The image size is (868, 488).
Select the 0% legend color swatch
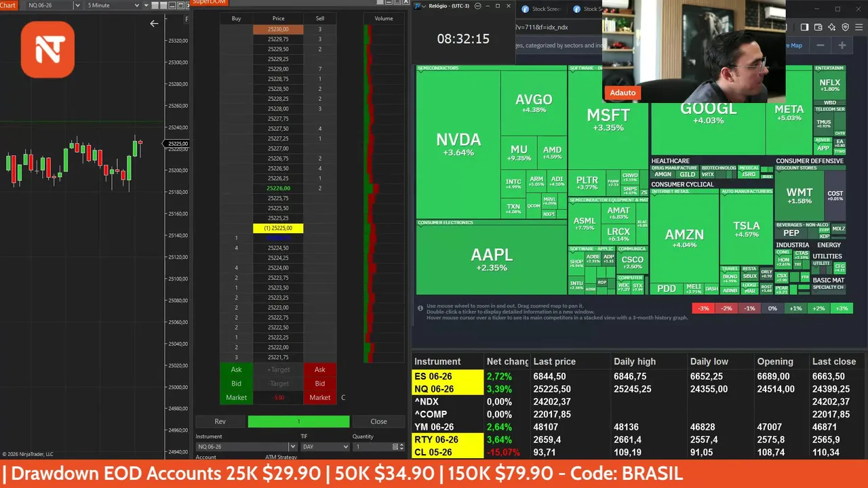tap(772, 308)
